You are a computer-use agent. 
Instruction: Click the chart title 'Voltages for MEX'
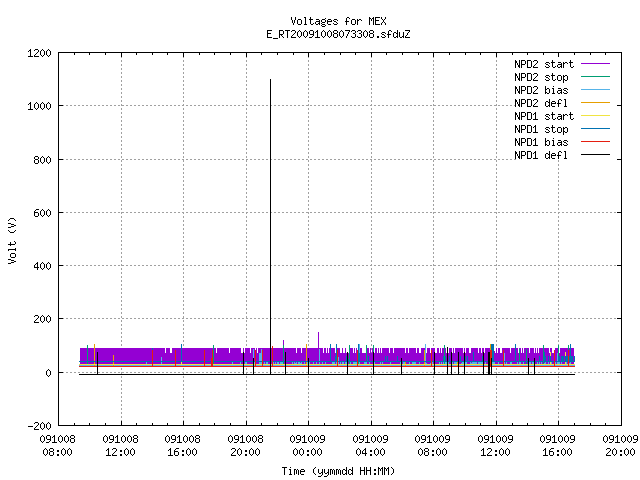click(x=338, y=21)
